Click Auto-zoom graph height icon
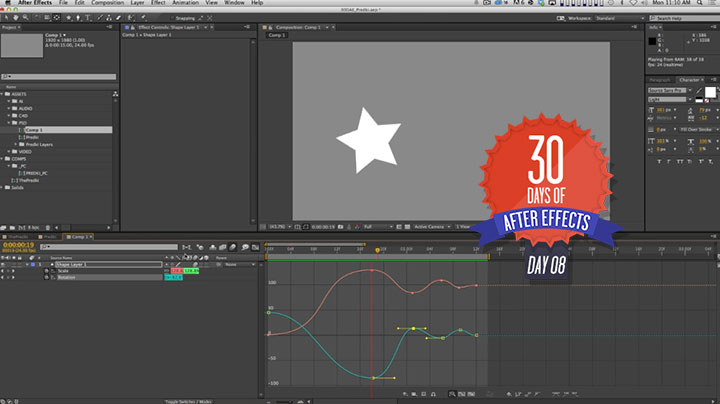 (452, 394)
